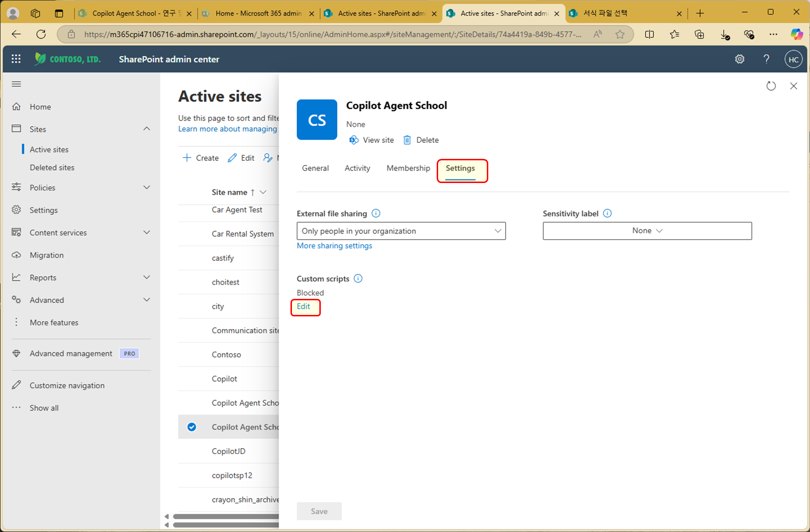Switch to the Activity tab
The width and height of the screenshot is (810, 532).
click(x=357, y=168)
